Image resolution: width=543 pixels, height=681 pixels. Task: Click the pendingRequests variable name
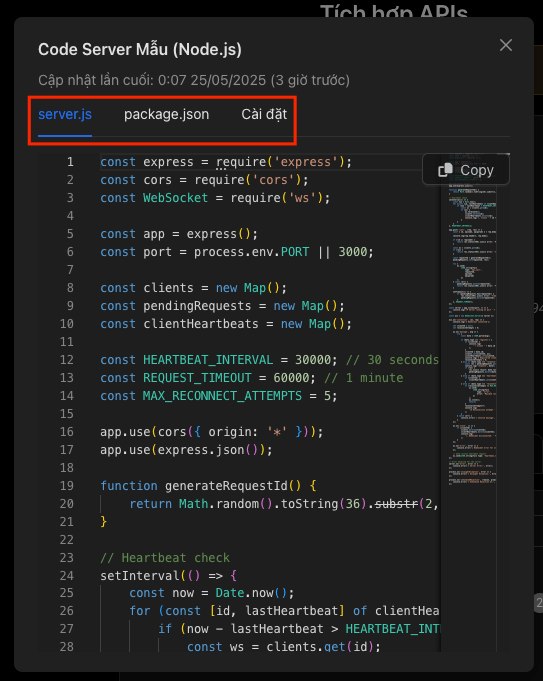pyautogui.click(x=197, y=306)
